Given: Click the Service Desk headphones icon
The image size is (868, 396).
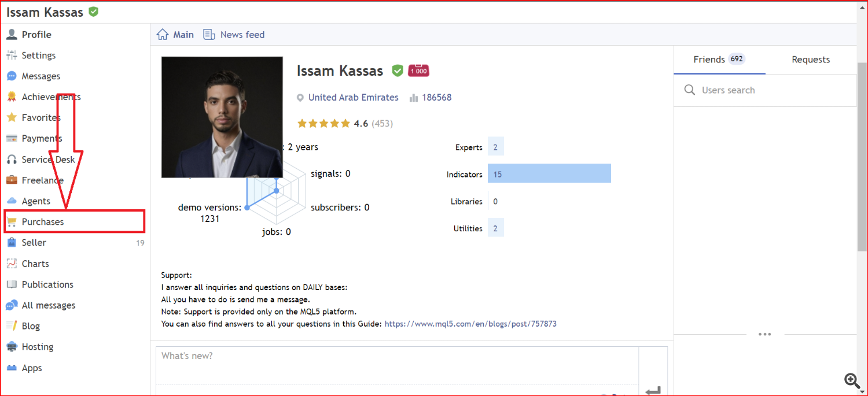Looking at the screenshot, I should click(x=12, y=160).
